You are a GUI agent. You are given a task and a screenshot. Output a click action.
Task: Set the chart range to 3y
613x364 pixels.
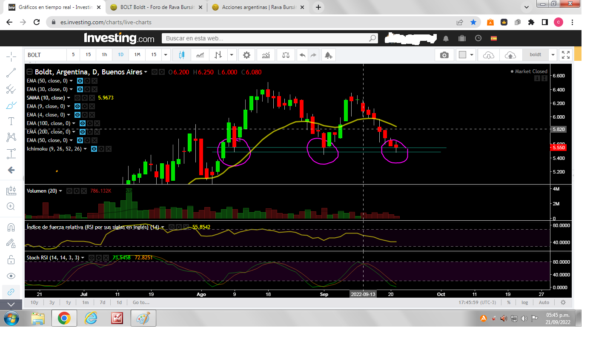point(52,302)
